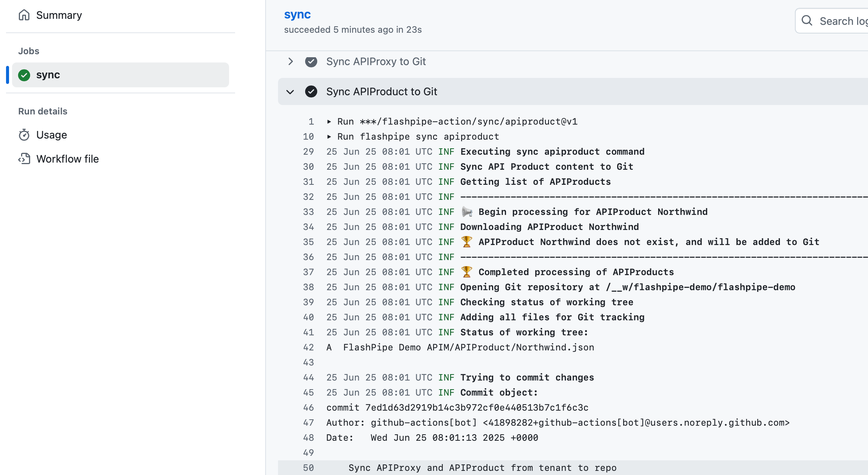Click 'Adding all files for Git tracking' text
Image resolution: width=868 pixels, height=475 pixels.
[x=552, y=317]
